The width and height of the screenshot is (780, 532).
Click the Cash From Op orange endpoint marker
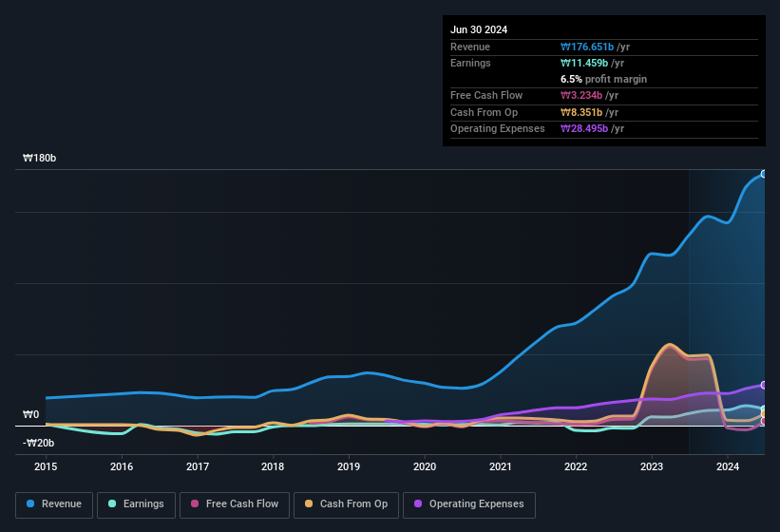(764, 413)
